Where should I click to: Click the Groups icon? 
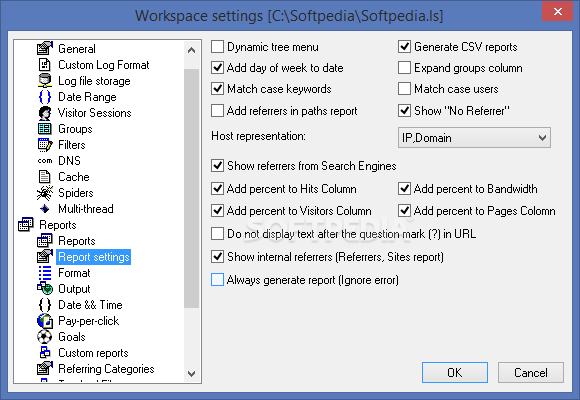click(45, 129)
